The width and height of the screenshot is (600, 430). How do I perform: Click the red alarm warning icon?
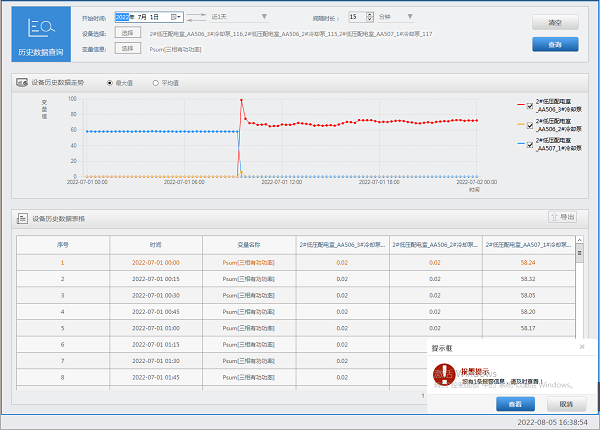[446, 374]
